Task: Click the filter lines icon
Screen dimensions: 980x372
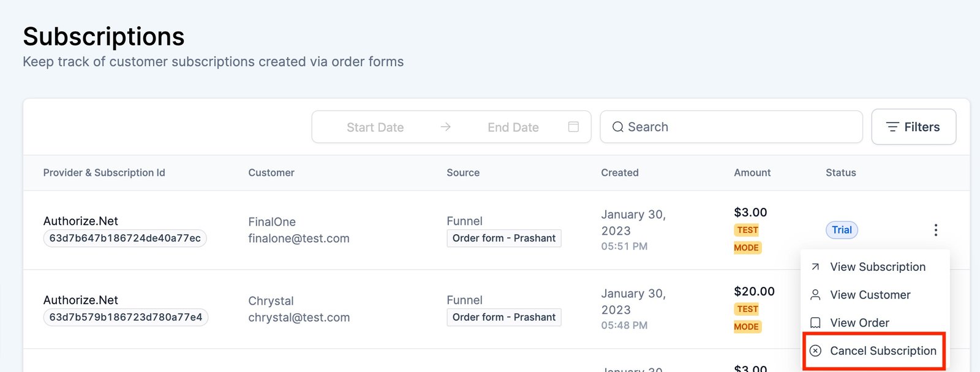Action: (892, 127)
